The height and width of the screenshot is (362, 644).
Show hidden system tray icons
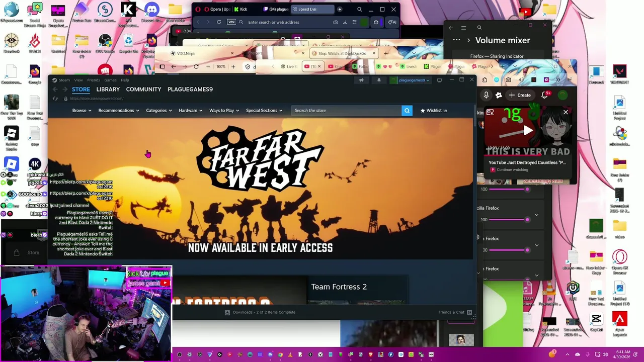pos(568,354)
